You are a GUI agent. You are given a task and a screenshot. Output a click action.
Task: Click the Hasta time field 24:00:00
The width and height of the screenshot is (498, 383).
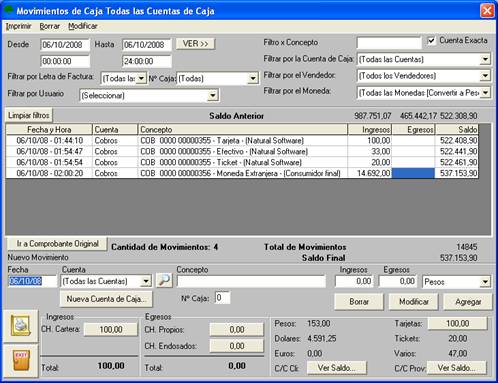147,61
